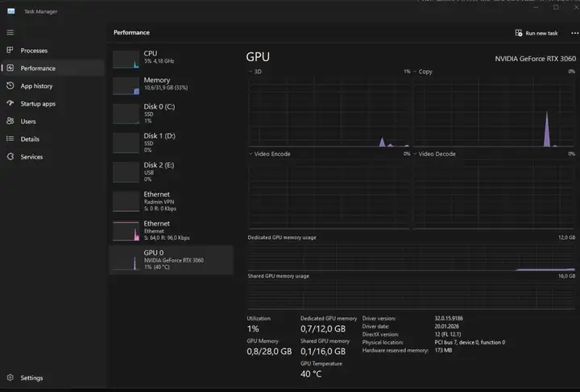Open the Video Encode graph dropdown
580x392 pixels.
(x=269, y=154)
